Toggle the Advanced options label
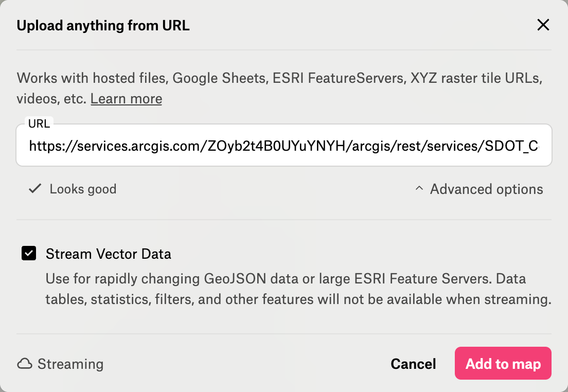The width and height of the screenshot is (568, 392). [487, 189]
